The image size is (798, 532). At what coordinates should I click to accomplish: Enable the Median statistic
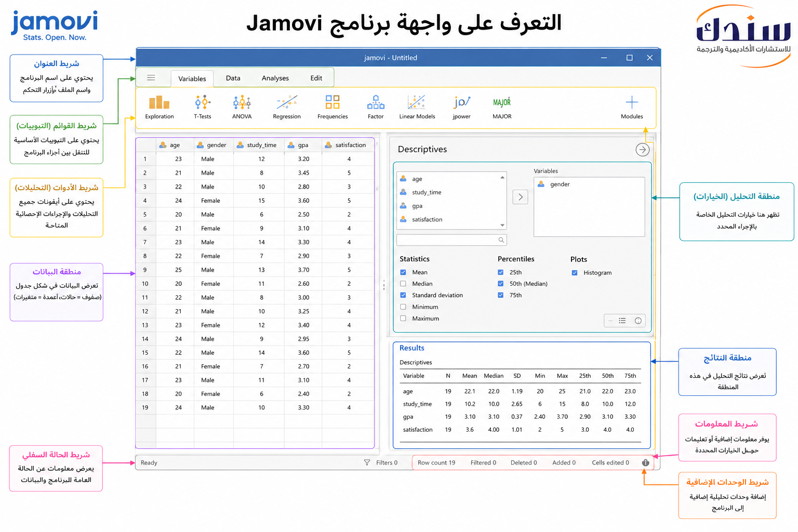(403, 284)
